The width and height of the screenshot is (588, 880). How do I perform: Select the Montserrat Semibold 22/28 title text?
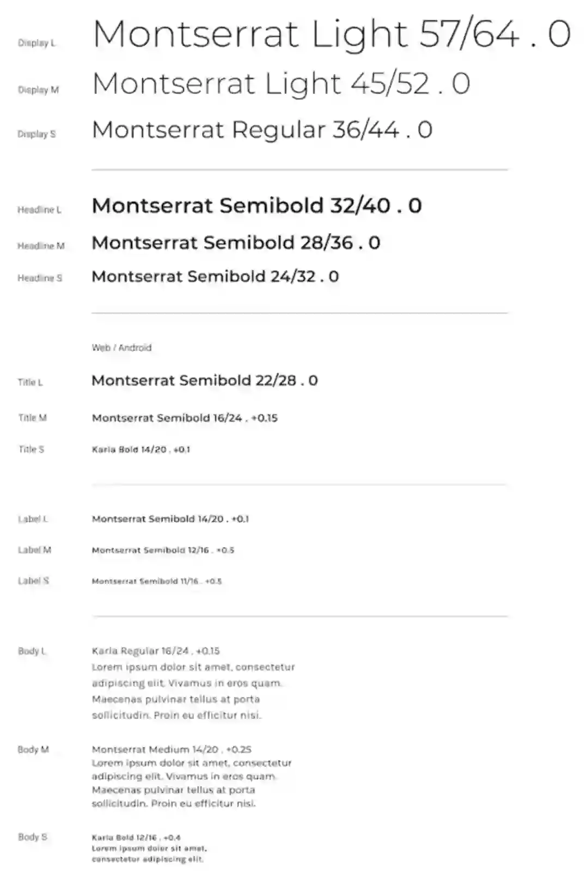point(204,381)
